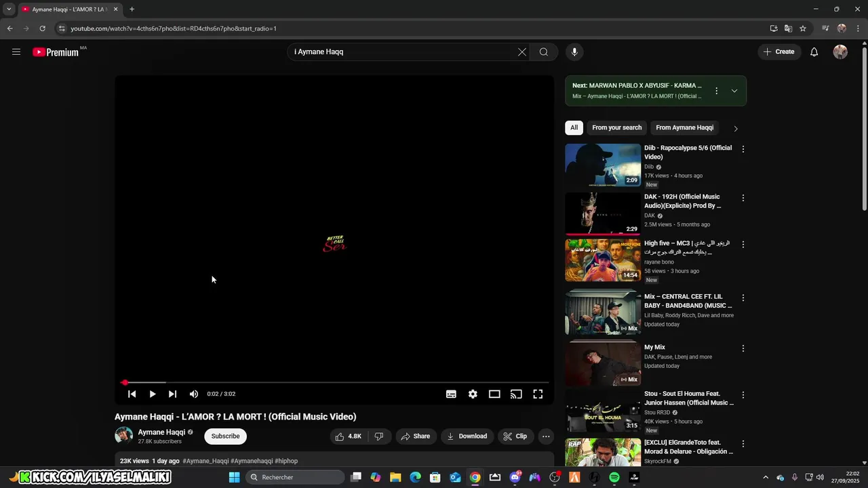Screen dimensions: 868x488
Task: Like the video with 4.8K likes
Action: pyautogui.click(x=349, y=436)
